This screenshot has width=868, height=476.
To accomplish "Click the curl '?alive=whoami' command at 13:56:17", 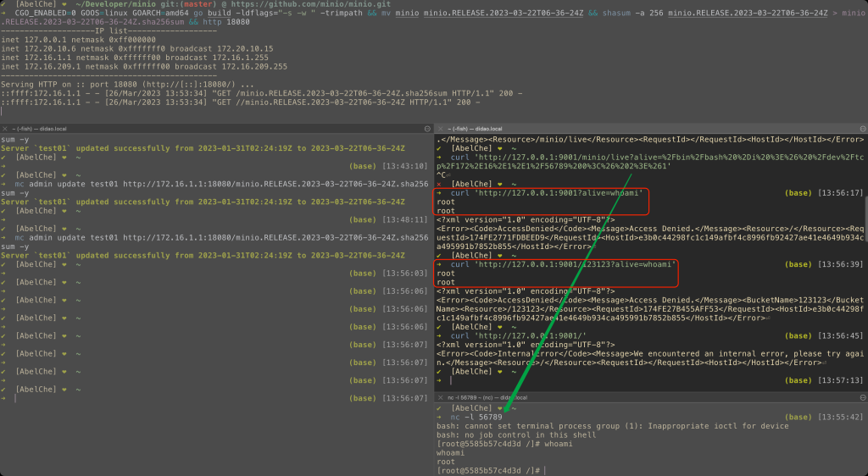I will coord(547,193).
